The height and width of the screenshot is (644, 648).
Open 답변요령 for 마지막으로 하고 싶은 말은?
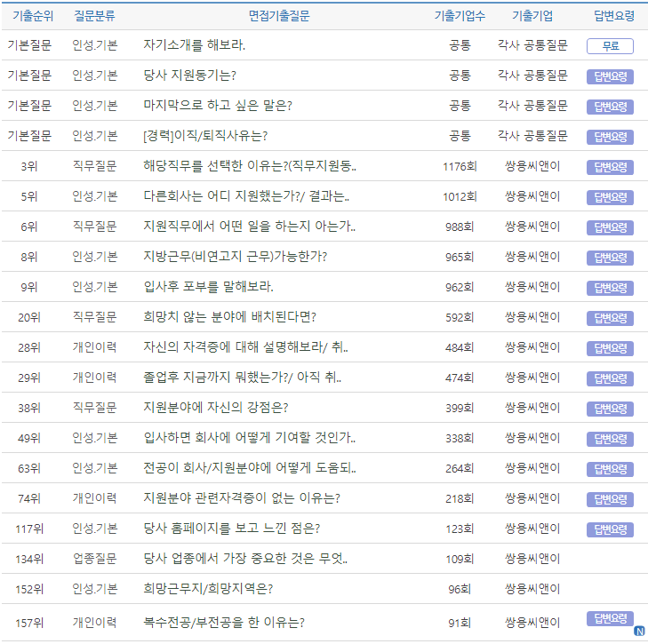click(x=610, y=107)
